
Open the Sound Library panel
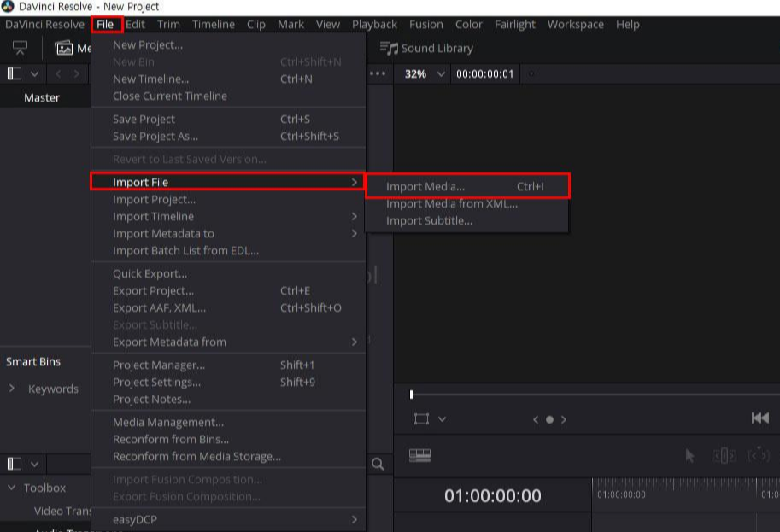[426, 48]
